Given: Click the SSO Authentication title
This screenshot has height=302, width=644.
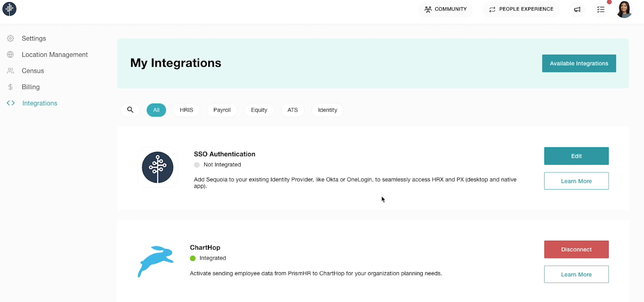Looking at the screenshot, I should (x=224, y=154).
